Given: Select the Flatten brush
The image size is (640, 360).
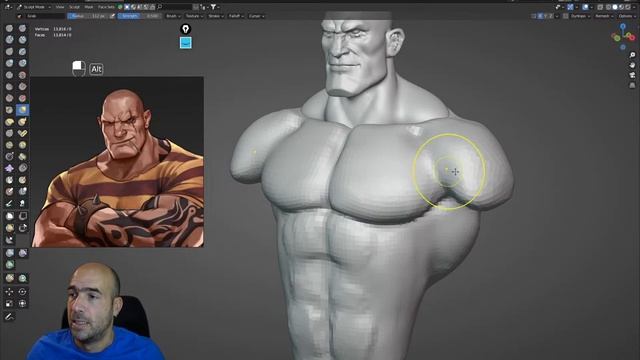Looking at the screenshot, I should click(x=9, y=87).
